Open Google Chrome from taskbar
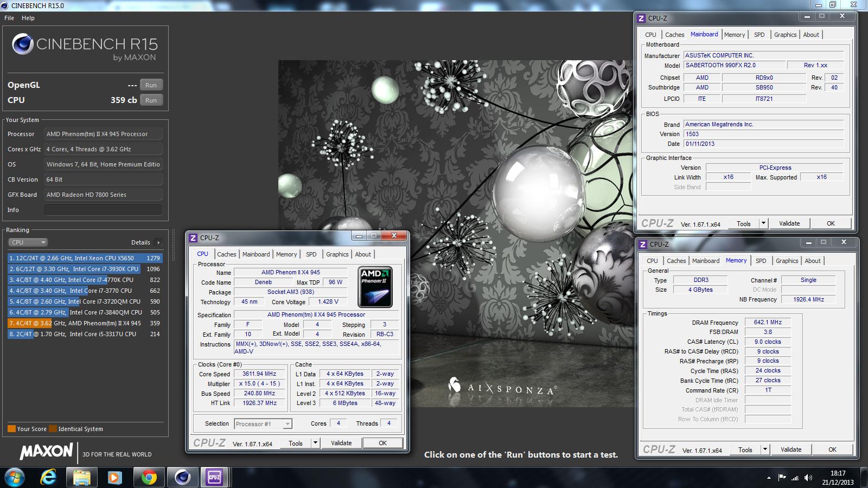The width and height of the screenshot is (868, 488). coord(149,477)
